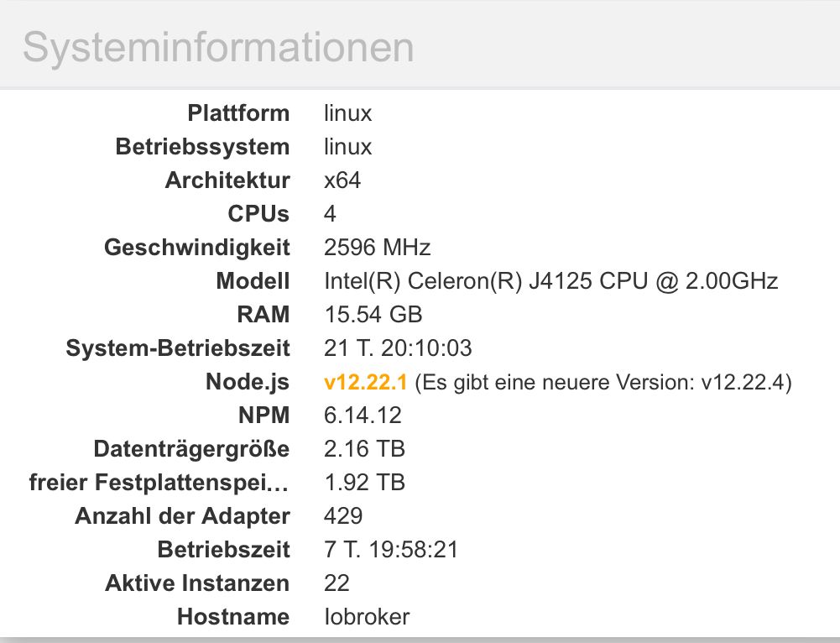Select the Modell value Intel Celeron J4125
The width and height of the screenshot is (840, 643).
[x=550, y=281]
